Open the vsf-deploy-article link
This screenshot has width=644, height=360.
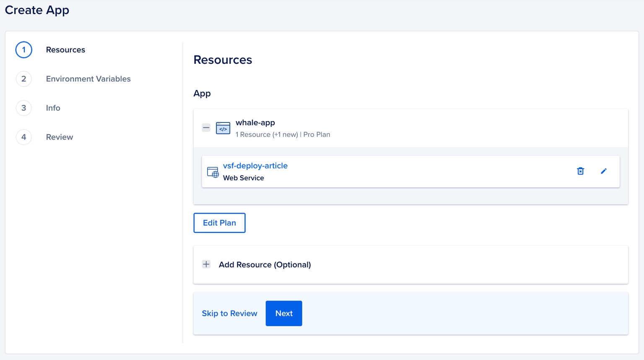click(255, 166)
